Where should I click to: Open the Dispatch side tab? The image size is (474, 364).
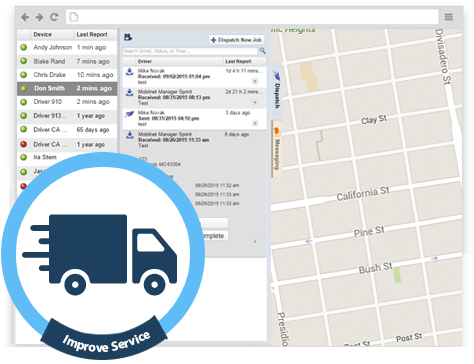tap(277, 91)
